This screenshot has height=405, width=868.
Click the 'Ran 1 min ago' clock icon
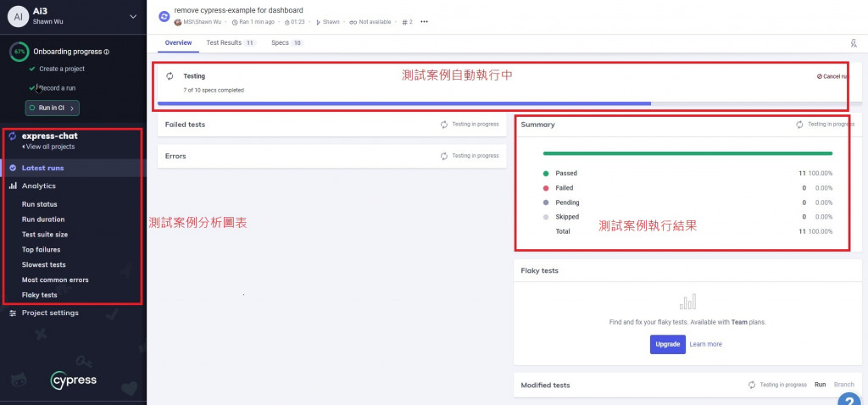(235, 22)
